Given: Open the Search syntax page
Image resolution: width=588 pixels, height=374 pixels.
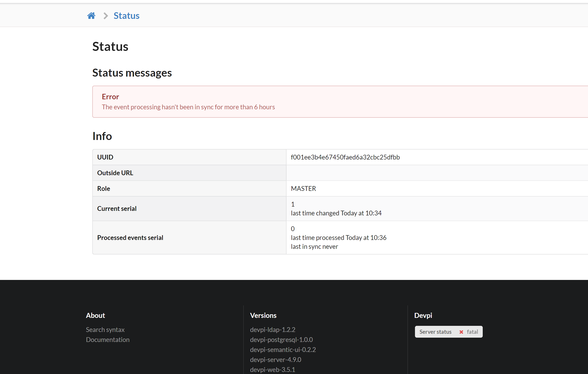Looking at the screenshot, I should pyautogui.click(x=105, y=329).
